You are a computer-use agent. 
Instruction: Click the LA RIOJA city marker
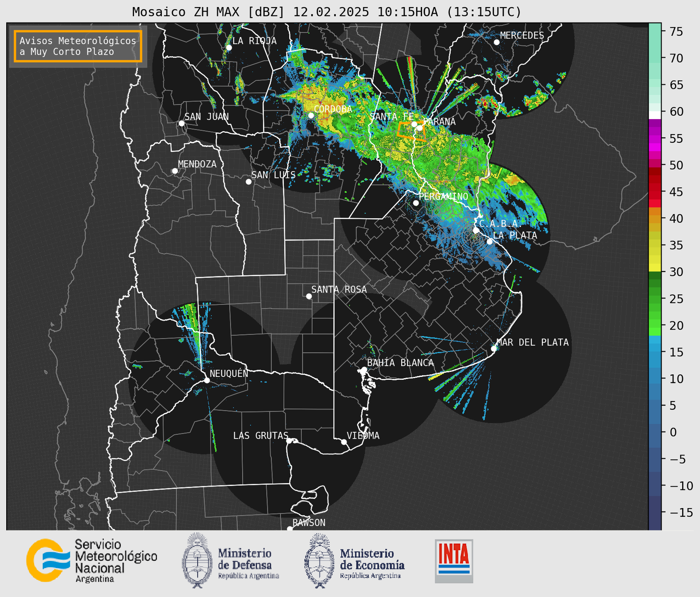229,48
